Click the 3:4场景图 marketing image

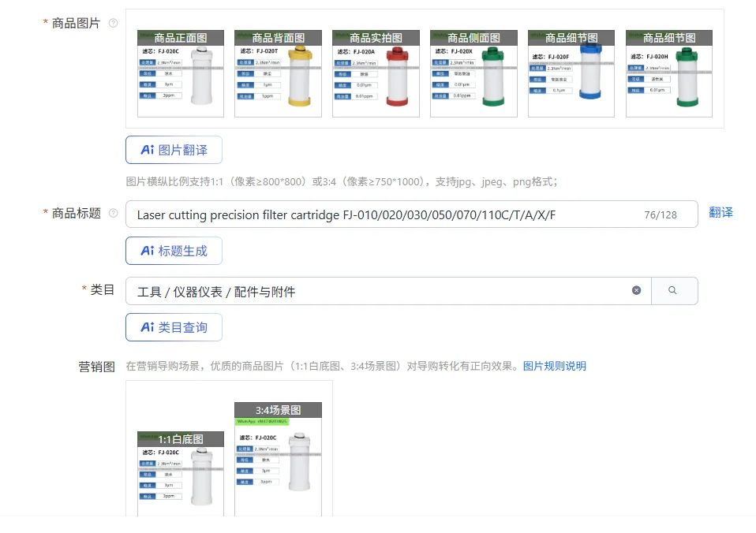(x=279, y=459)
